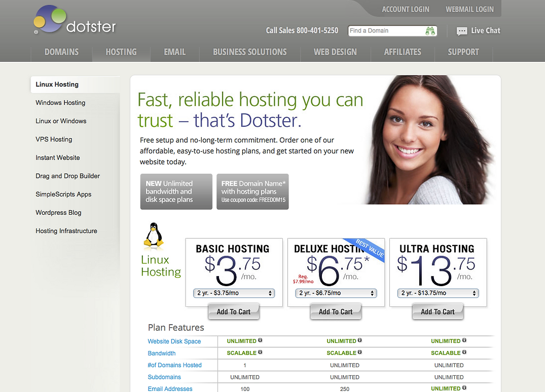Click the Email Addresses feature link
The height and width of the screenshot is (392, 545).
[170, 389]
